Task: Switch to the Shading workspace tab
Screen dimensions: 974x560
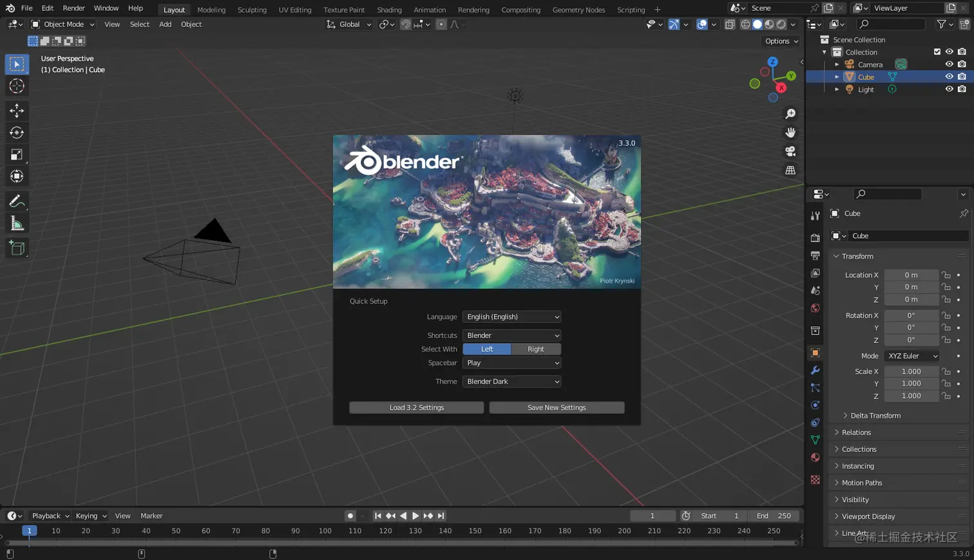Action: point(389,10)
